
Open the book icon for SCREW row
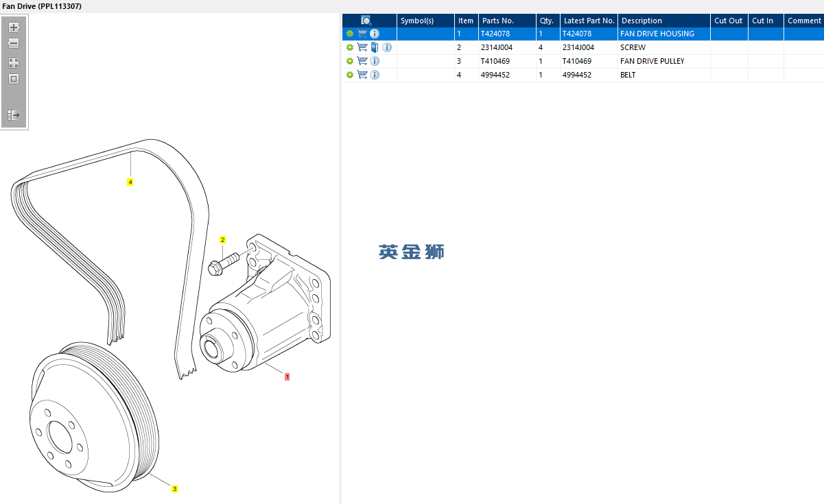[375, 47]
